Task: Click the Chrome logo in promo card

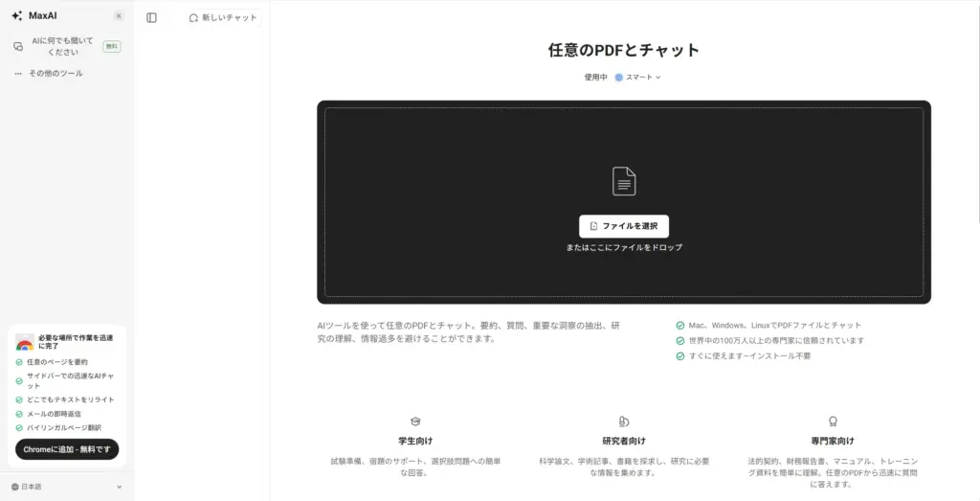Action: pyautogui.click(x=25, y=342)
